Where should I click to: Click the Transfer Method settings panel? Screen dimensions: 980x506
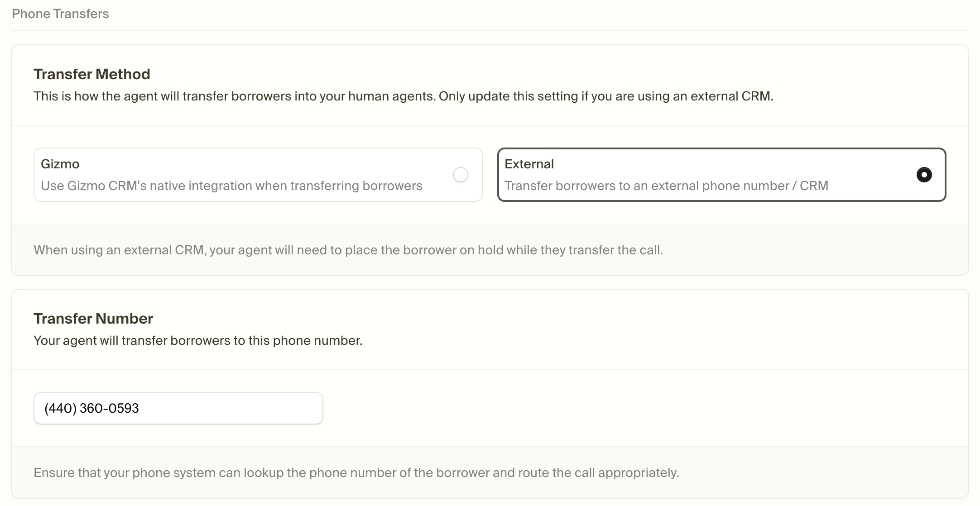[489, 158]
